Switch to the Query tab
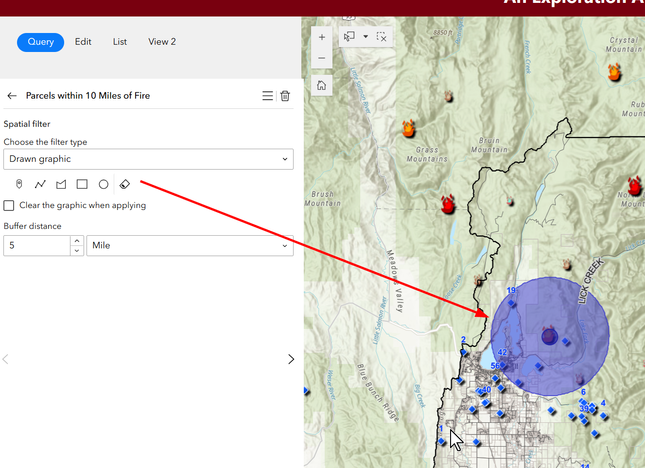Image resolution: width=645 pixels, height=468 pixels. coord(40,42)
